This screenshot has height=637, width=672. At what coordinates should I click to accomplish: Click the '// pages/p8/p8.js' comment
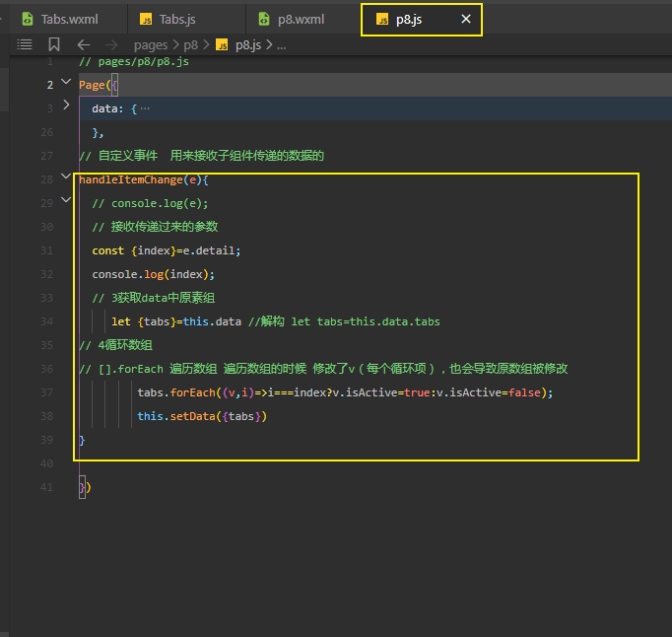[x=134, y=62]
